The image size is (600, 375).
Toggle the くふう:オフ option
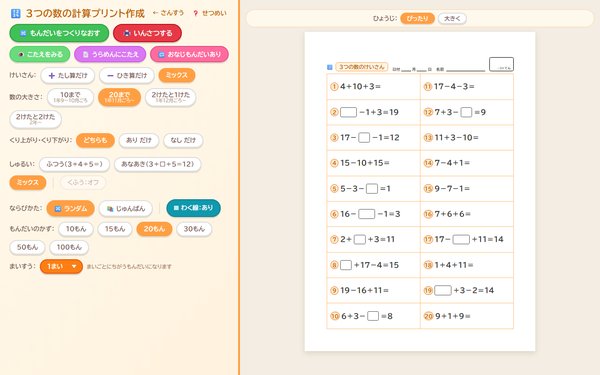tap(83, 183)
